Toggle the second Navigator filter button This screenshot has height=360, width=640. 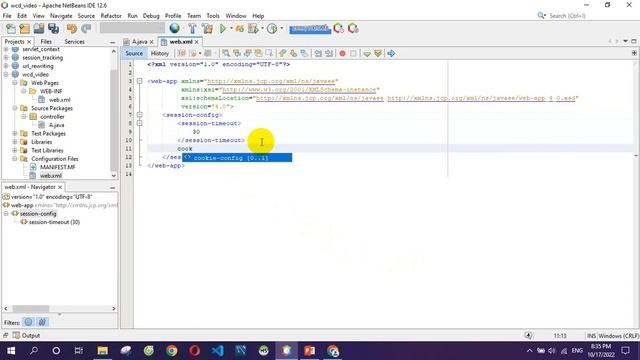[x=42, y=322]
